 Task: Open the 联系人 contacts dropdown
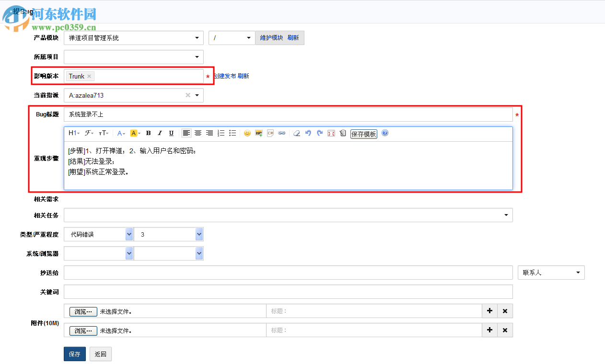click(551, 273)
